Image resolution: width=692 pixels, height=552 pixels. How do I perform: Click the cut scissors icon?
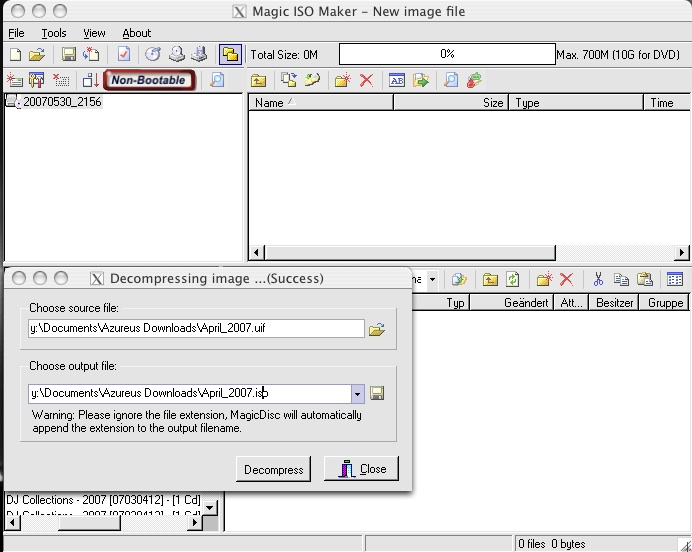pyautogui.click(x=598, y=279)
